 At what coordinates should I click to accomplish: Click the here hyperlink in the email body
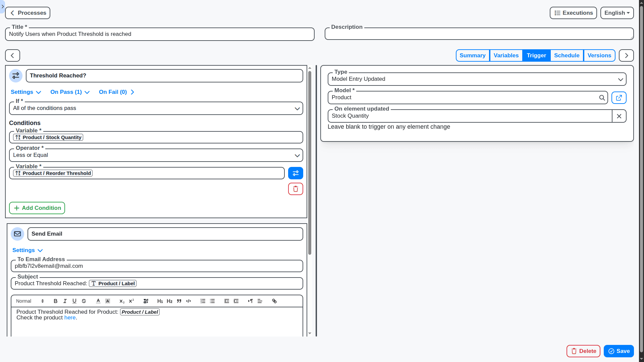70,317
